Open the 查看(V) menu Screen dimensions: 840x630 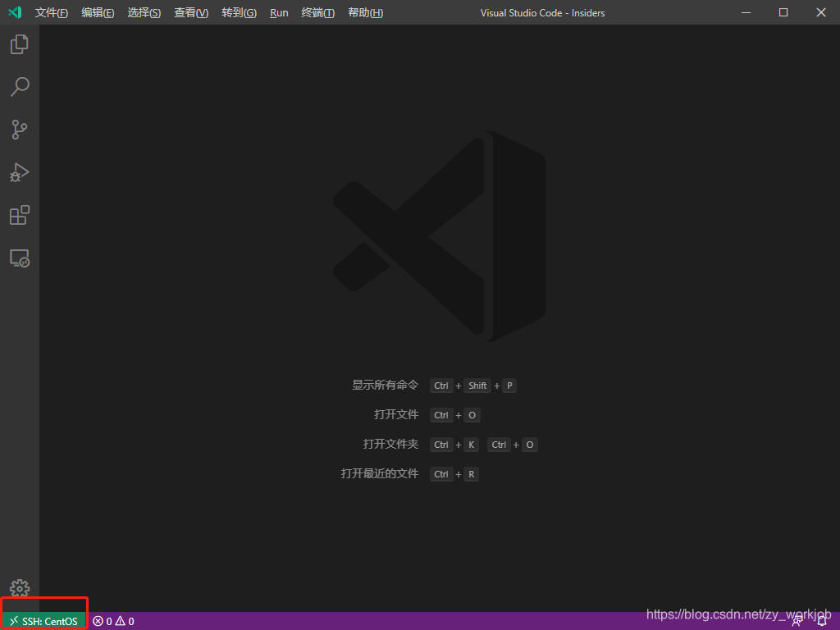[x=190, y=13]
